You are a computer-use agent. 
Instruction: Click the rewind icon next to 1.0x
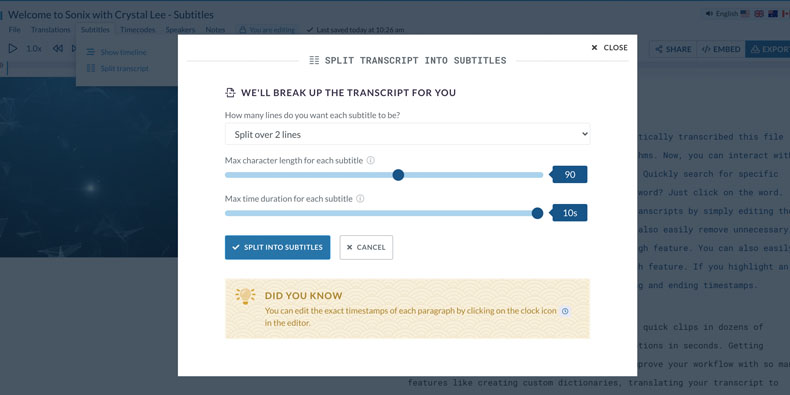(58, 48)
